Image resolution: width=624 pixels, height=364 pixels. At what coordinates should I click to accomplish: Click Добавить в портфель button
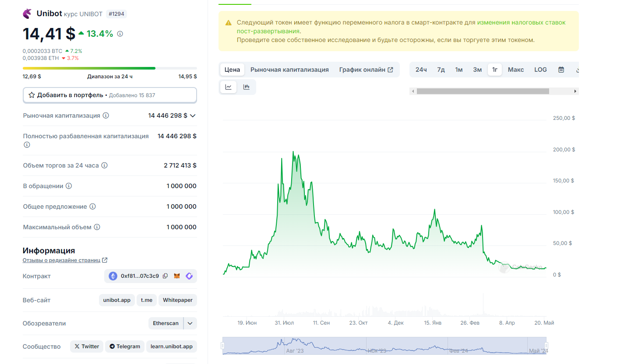coord(110,95)
